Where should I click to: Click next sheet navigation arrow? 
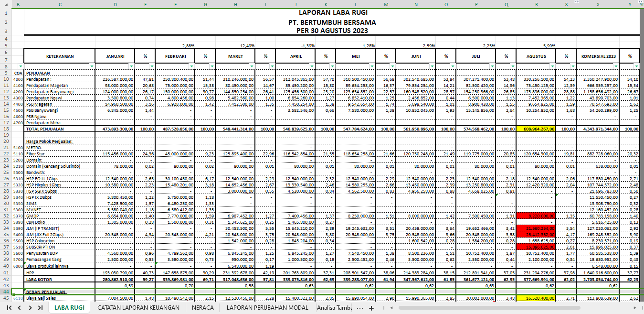[x=29, y=308]
